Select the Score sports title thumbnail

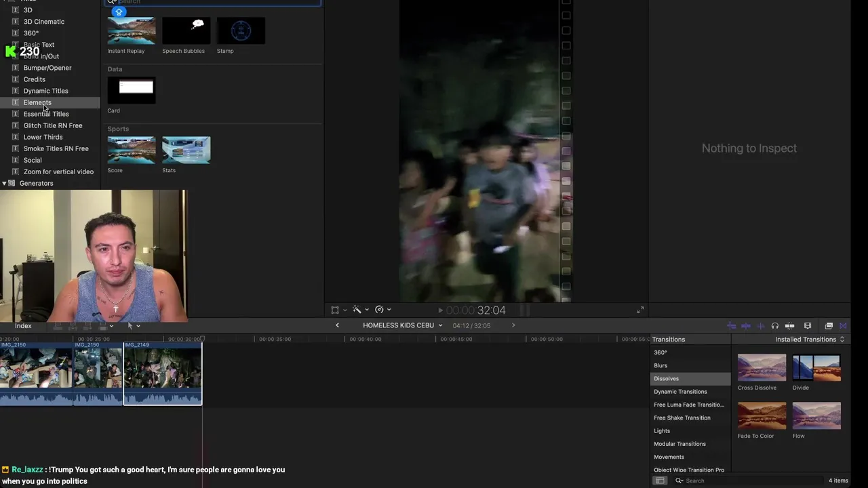[132, 150]
